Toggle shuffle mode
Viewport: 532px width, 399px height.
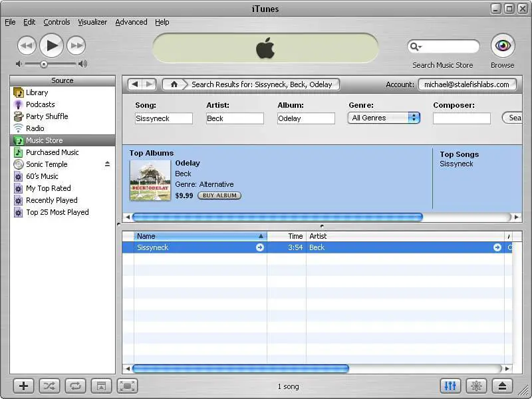tap(49, 386)
